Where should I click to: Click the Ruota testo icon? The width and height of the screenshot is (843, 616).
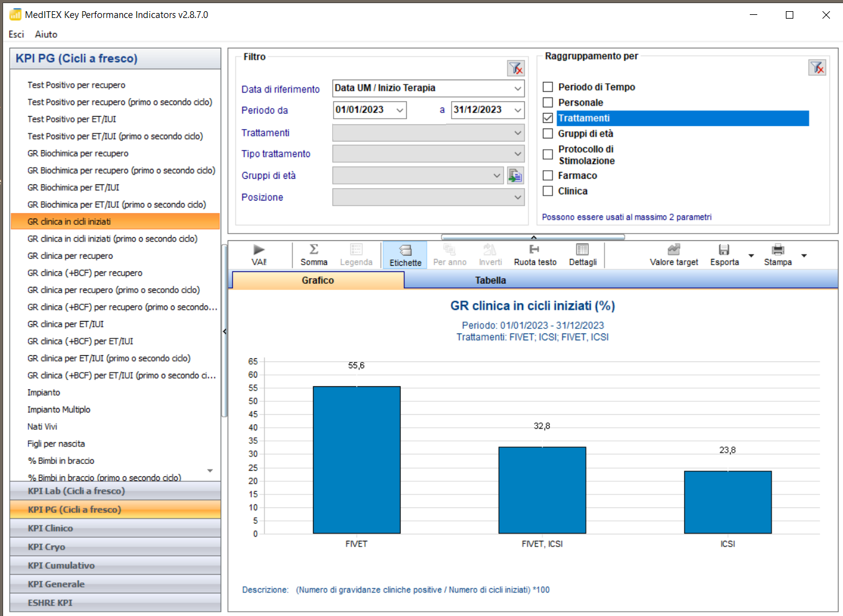(534, 250)
